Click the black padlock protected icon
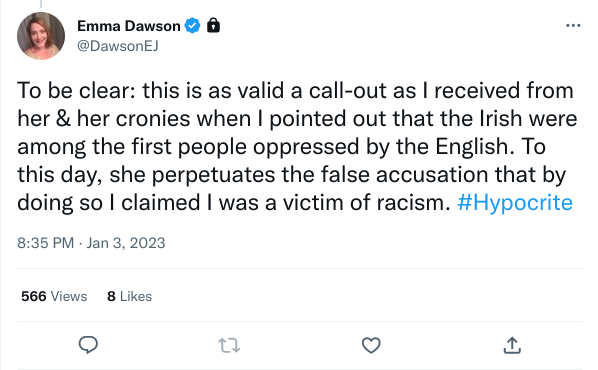 click(213, 26)
